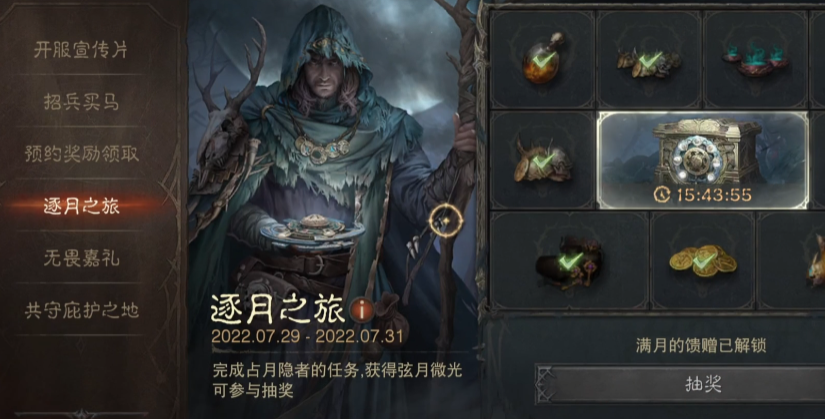
Task: Open the 共守庇护之地 menu entry
Action: (x=81, y=310)
